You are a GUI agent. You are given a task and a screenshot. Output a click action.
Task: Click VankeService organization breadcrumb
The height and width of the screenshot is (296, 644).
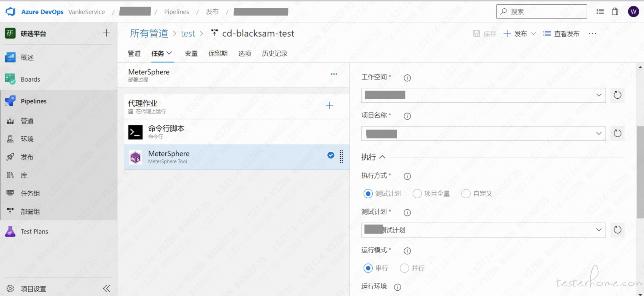(x=87, y=12)
